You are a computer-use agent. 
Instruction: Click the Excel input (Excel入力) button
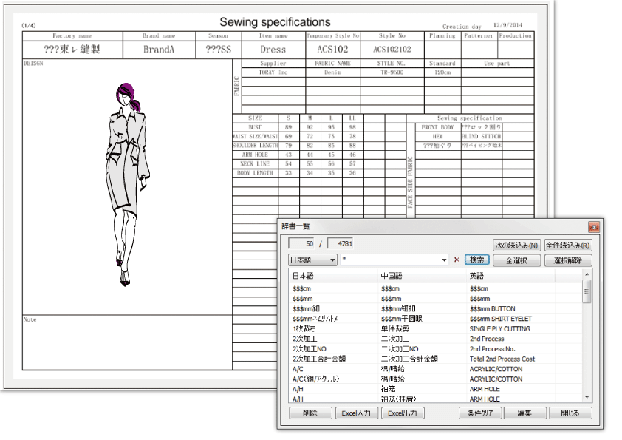[355, 413]
